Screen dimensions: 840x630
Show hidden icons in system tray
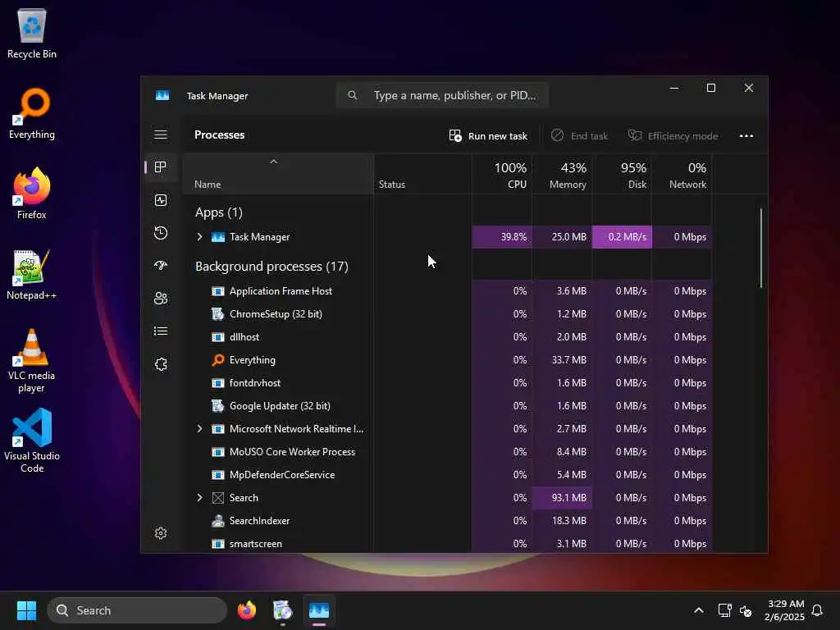point(699,610)
